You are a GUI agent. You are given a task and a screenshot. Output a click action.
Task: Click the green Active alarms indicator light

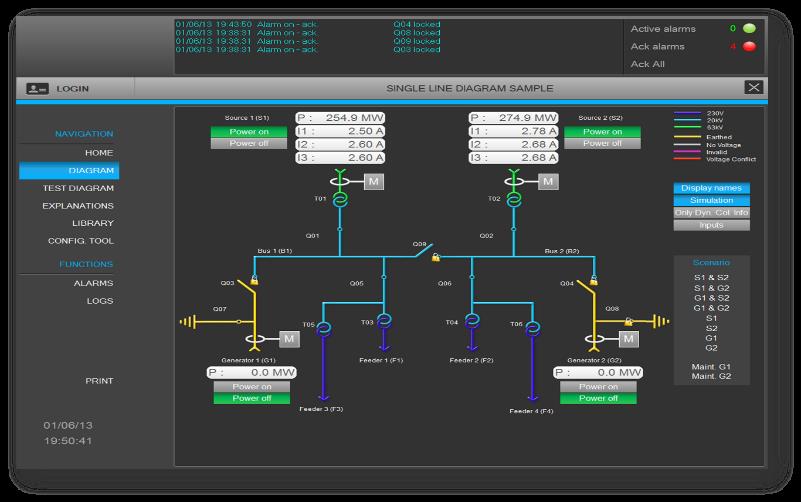click(749, 29)
